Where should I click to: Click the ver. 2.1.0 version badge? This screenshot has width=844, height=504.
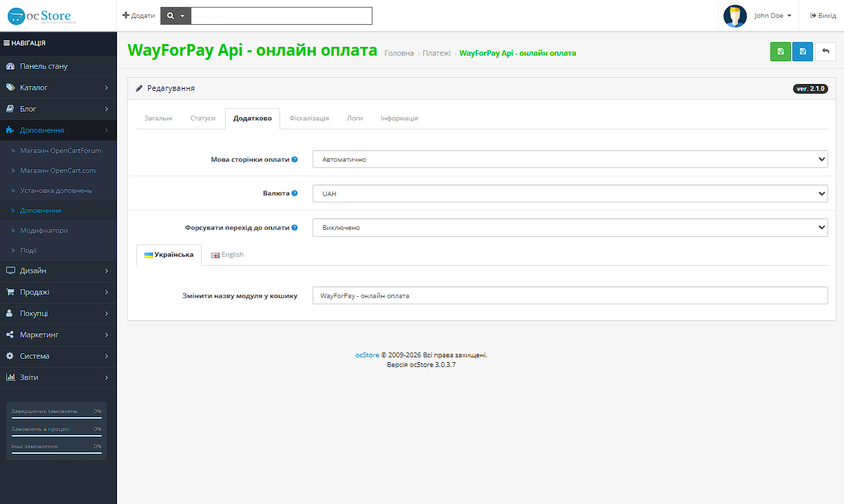(x=811, y=89)
